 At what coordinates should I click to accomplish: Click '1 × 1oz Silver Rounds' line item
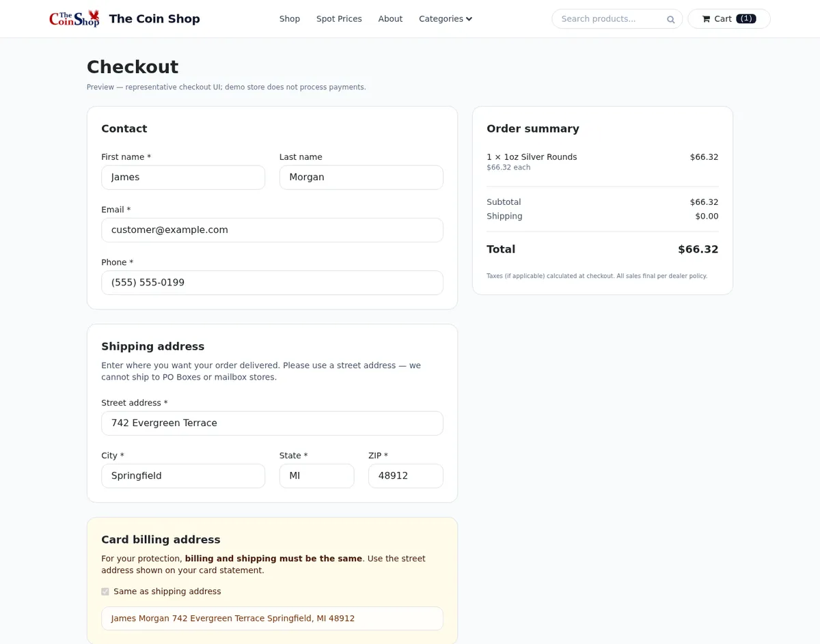[x=532, y=157]
